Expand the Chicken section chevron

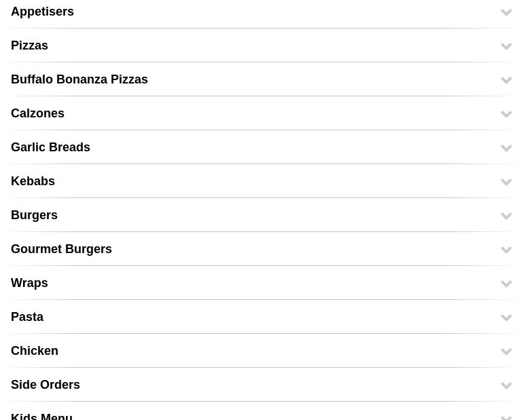click(x=506, y=352)
